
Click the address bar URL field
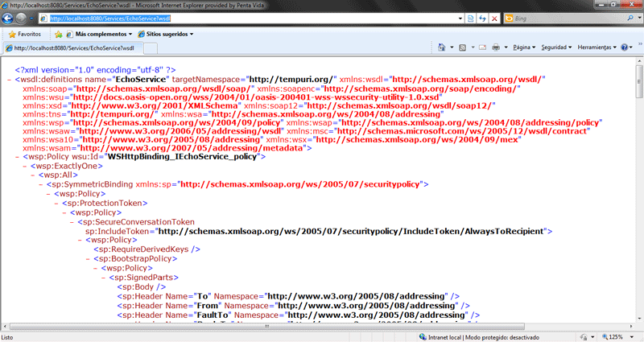[x=250, y=19]
